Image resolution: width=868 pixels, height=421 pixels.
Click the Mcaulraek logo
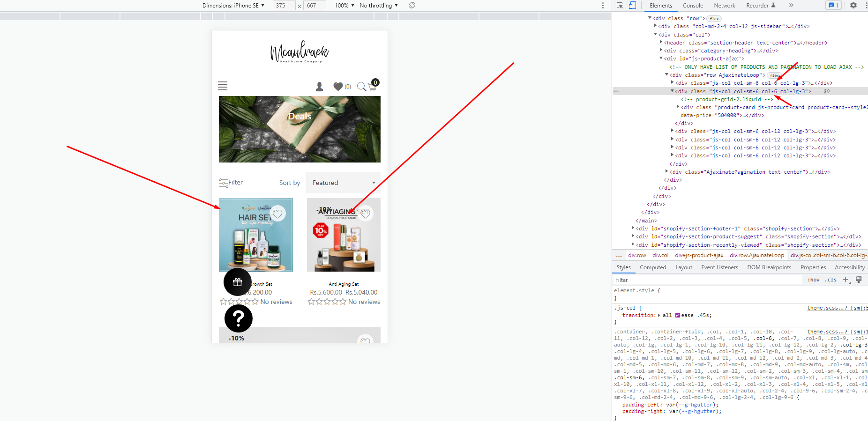point(299,52)
